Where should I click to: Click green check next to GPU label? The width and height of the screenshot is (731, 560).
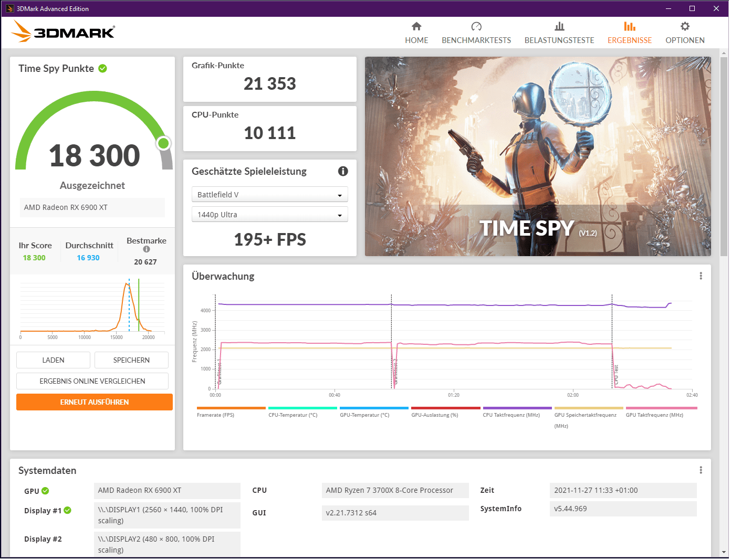[45, 491]
